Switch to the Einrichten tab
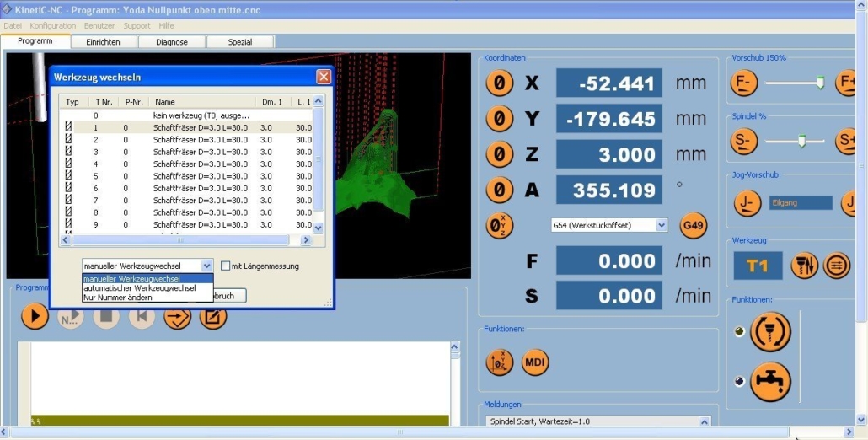The width and height of the screenshot is (868, 440). pyautogui.click(x=103, y=41)
